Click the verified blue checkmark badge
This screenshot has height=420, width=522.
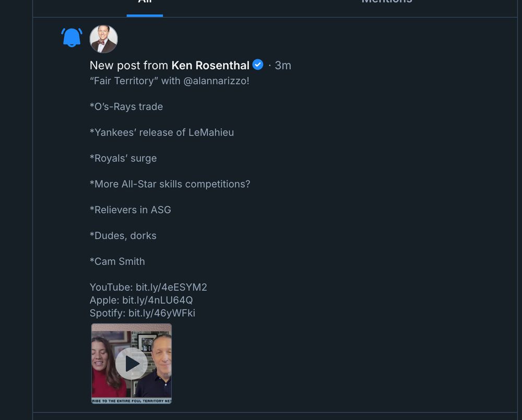257,65
